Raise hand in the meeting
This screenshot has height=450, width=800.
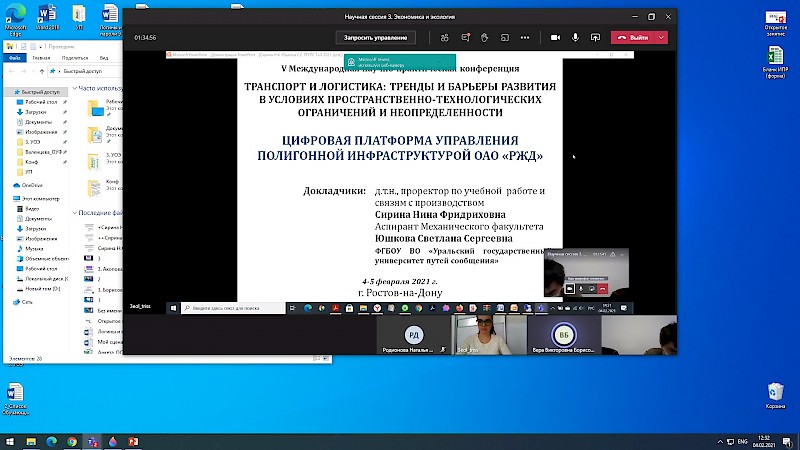point(484,37)
